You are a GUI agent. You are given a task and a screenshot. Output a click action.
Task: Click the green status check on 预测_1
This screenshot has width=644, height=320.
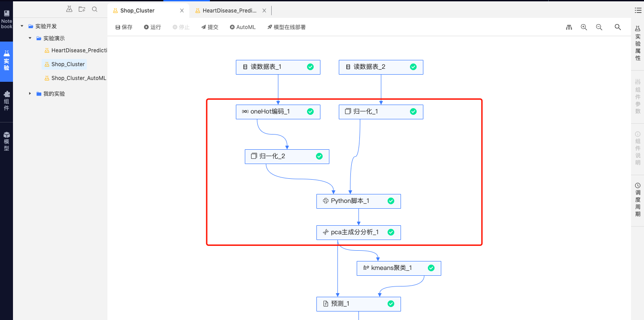pyautogui.click(x=391, y=304)
